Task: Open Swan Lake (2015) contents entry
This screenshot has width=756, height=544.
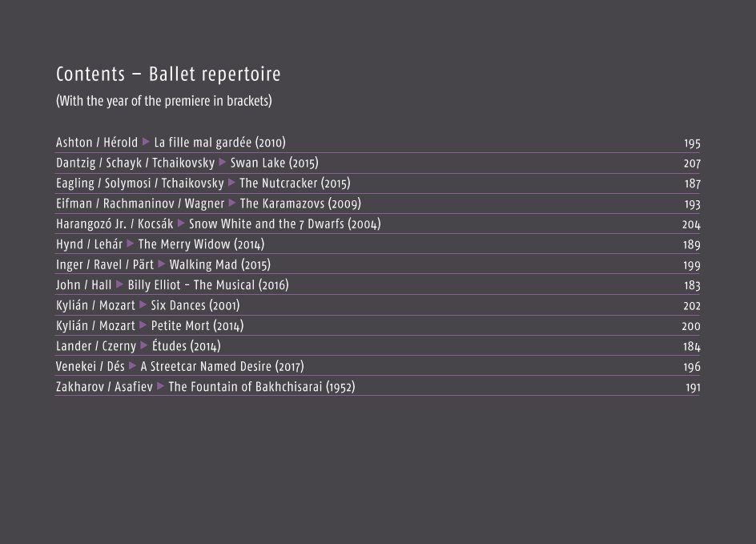Action: coord(377,163)
